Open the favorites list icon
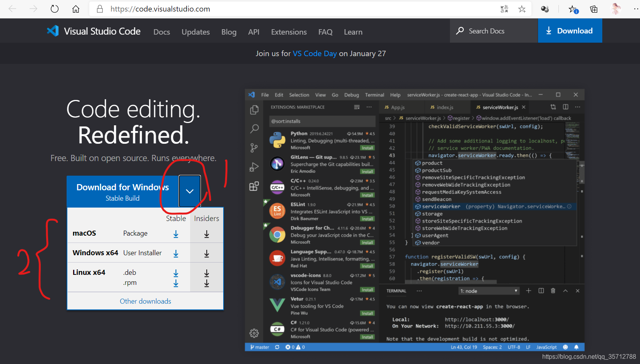The width and height of the screenshot is (640, 364). pos(573,9)
